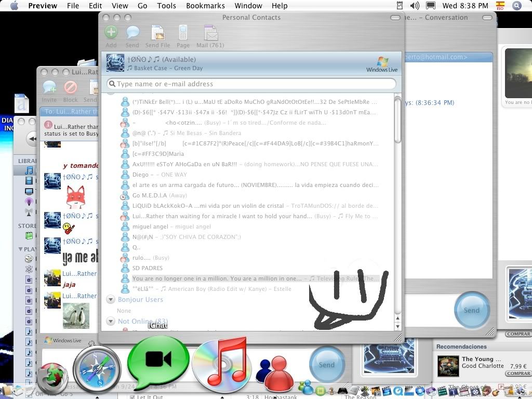Select contact LiQUiD bLAckKokO-A
532x399 pixels.
point(250,206)
